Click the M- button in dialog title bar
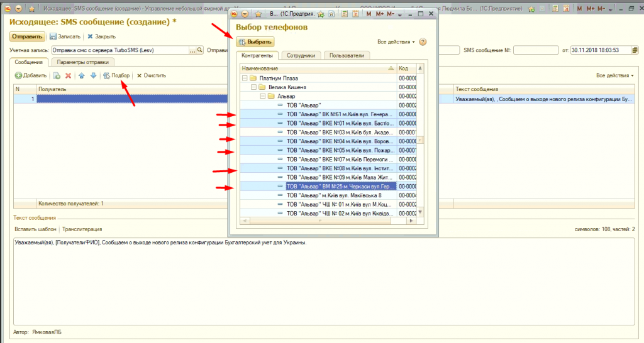Viewport: 644px width, 343px height. tap(391, 14)
